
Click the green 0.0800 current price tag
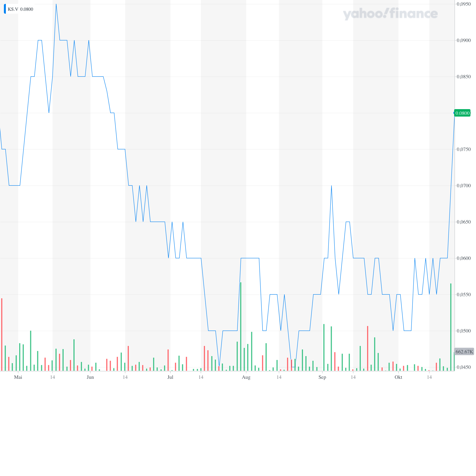tap(463, 113)
